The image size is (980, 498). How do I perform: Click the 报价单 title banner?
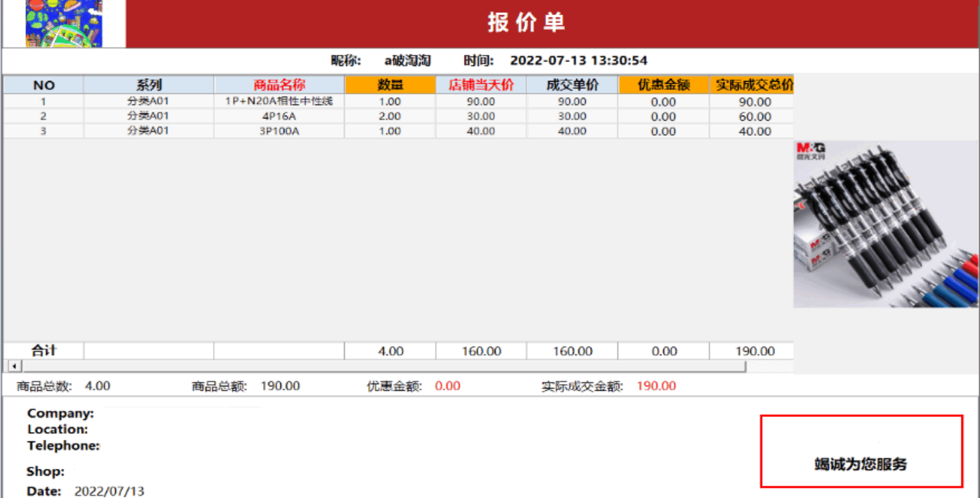click(525, 23)
